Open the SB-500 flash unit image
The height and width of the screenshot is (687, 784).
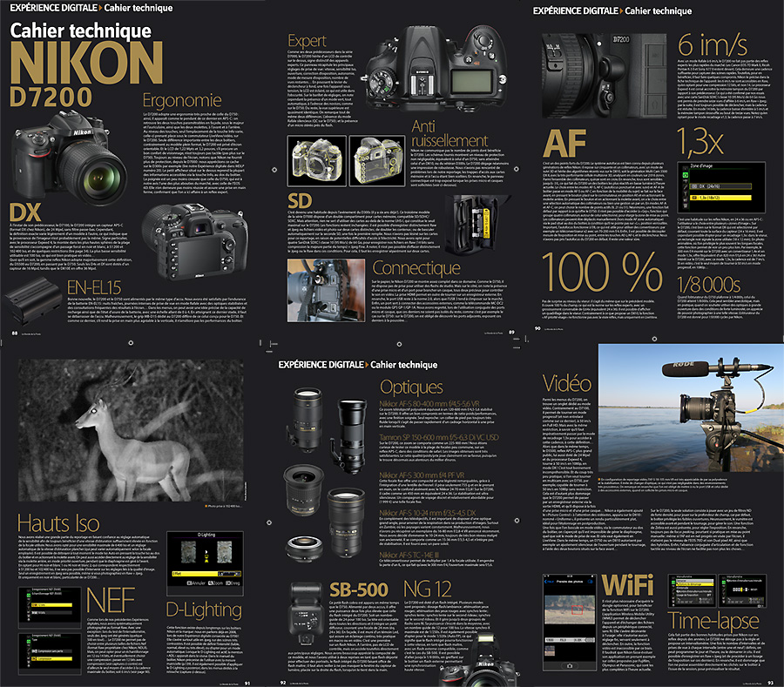306,614
